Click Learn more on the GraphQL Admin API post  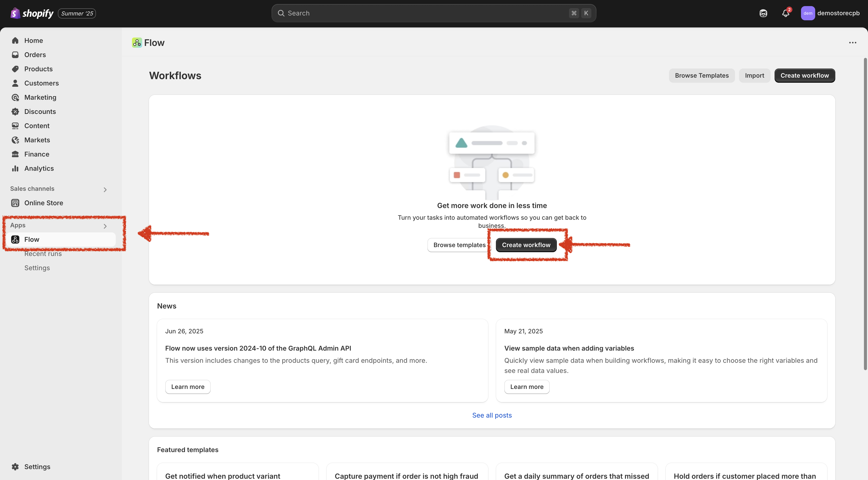click(188, 387)
